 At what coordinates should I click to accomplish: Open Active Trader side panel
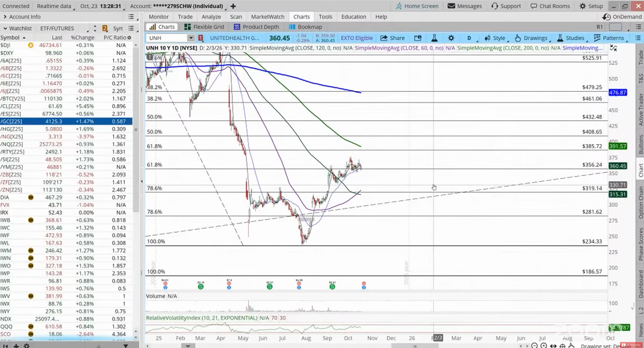click(x=640, y=108)
